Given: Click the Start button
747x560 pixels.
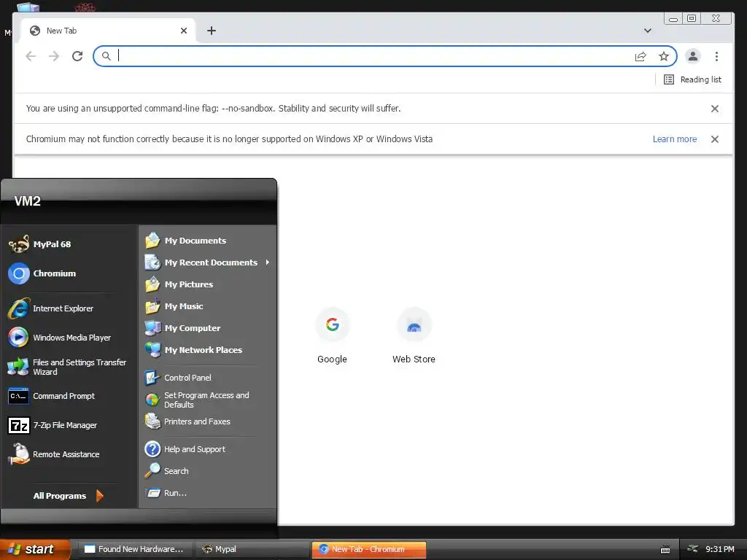Looking at the screenshot, I should pos(34,549).
